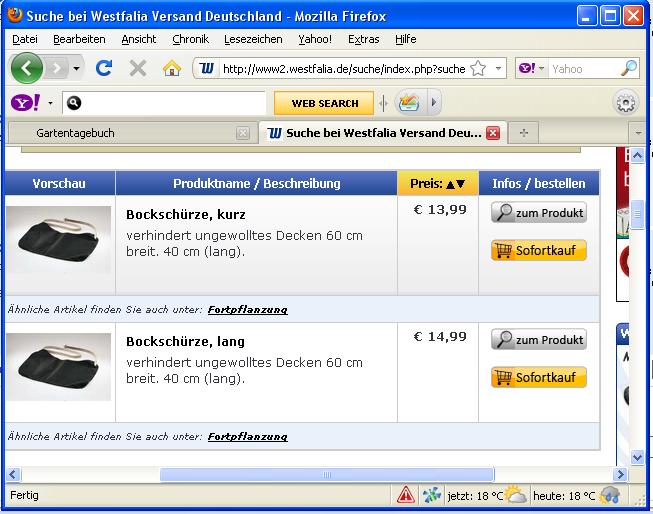The height and width of the screenshot is (514, 653).
Task: Click the Infos / bestellen column header
Action: pos(539,183)
